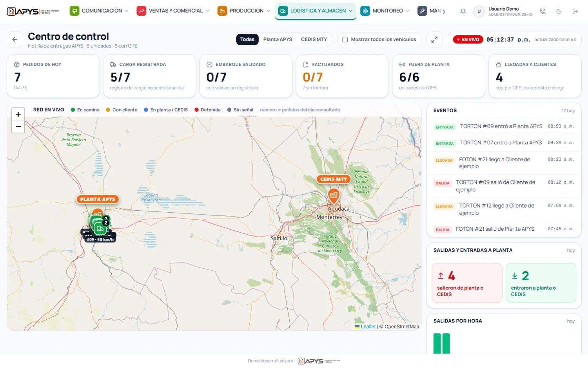Zoom out the map with minus button
The image size is (588, 368).
click(x=18, y=127)
